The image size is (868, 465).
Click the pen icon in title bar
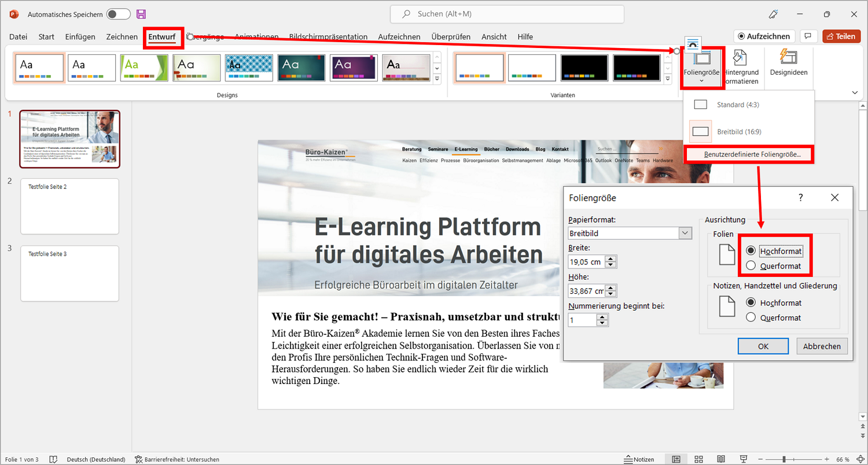tap(773, 14)
